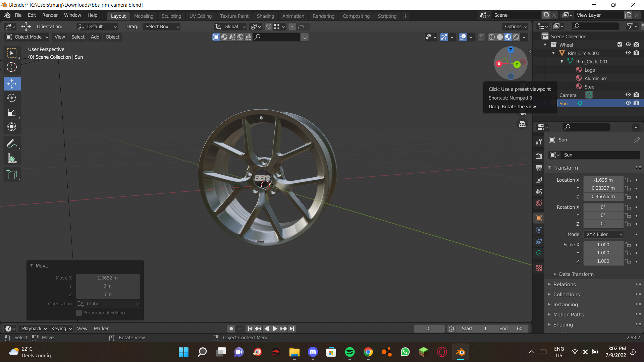Open the light Object Data properties tab
644x362 pixels.
539,253
